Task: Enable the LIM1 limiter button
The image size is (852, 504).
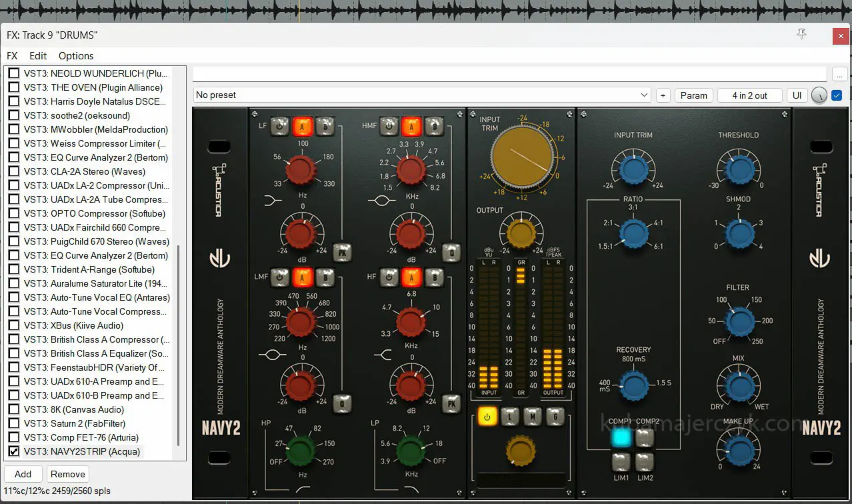Action: (x=621, y=461)
